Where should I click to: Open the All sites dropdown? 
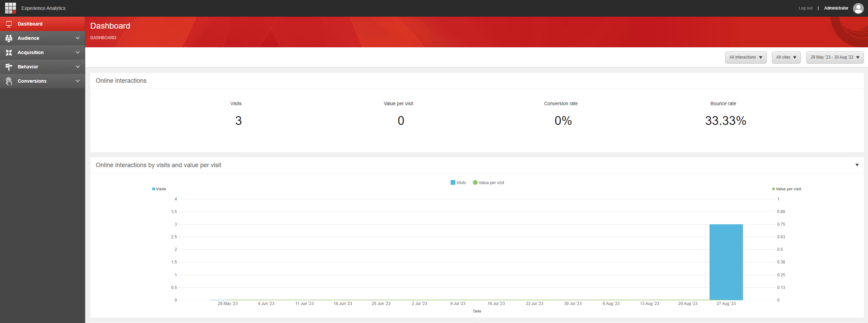(x=786, y=58)
